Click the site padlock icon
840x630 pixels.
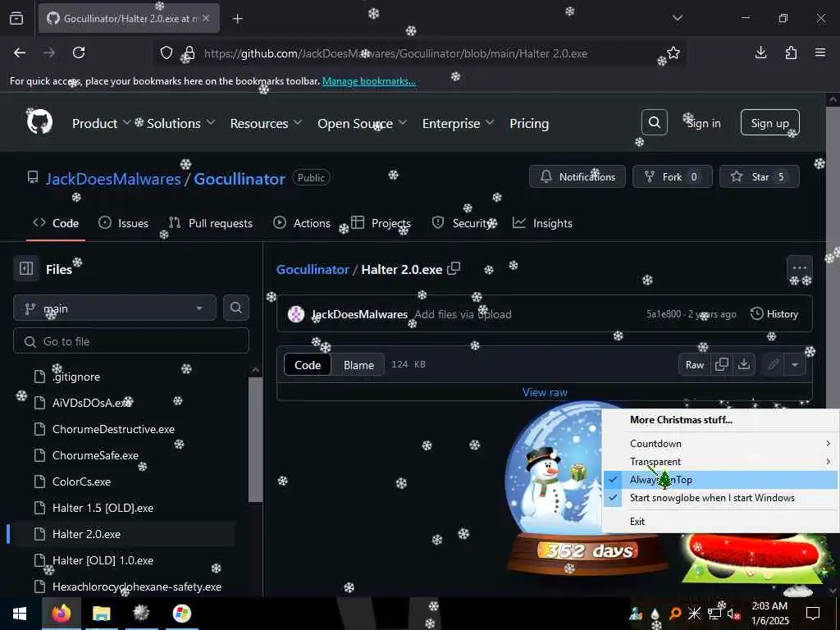(189, 52)
